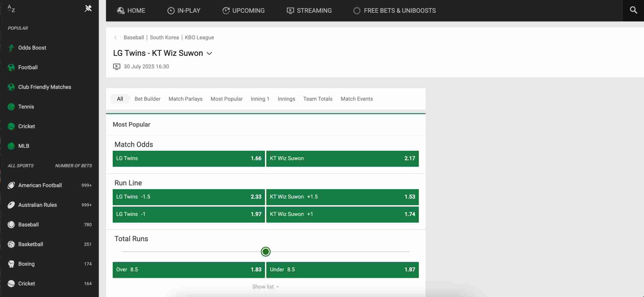Expand the Total Runs Show list

265,287
